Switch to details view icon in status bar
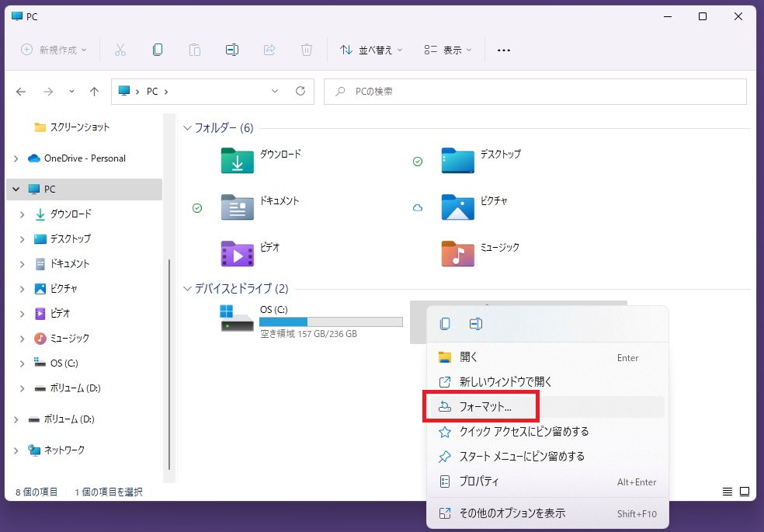The width and height of the screenshot is (764, 532). point(728,492)
